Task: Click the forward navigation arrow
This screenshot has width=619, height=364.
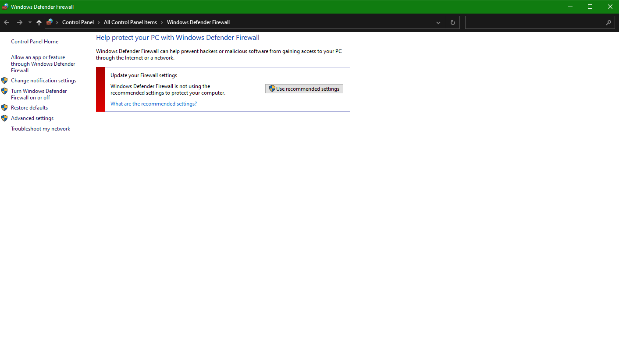Action: [x=19, y=22]
